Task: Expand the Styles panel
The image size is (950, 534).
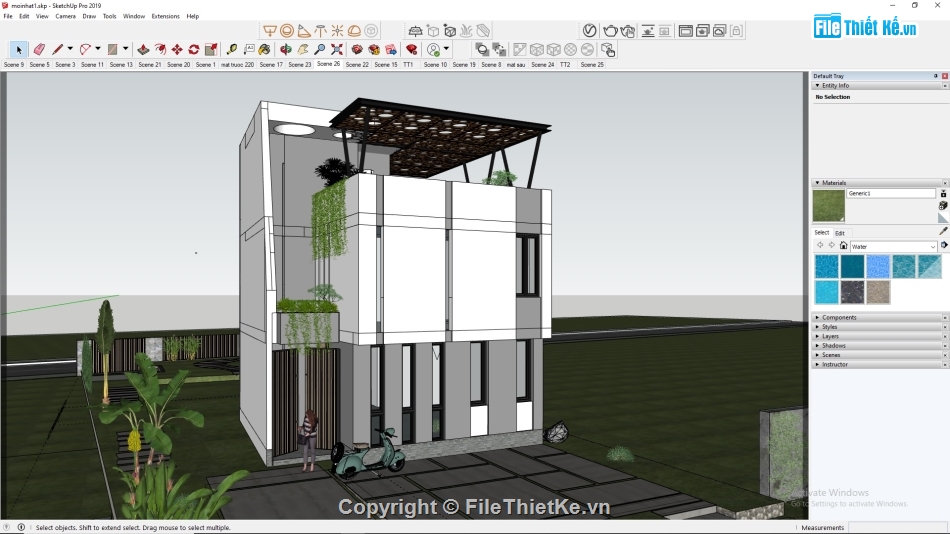Action: pos(817,327)
